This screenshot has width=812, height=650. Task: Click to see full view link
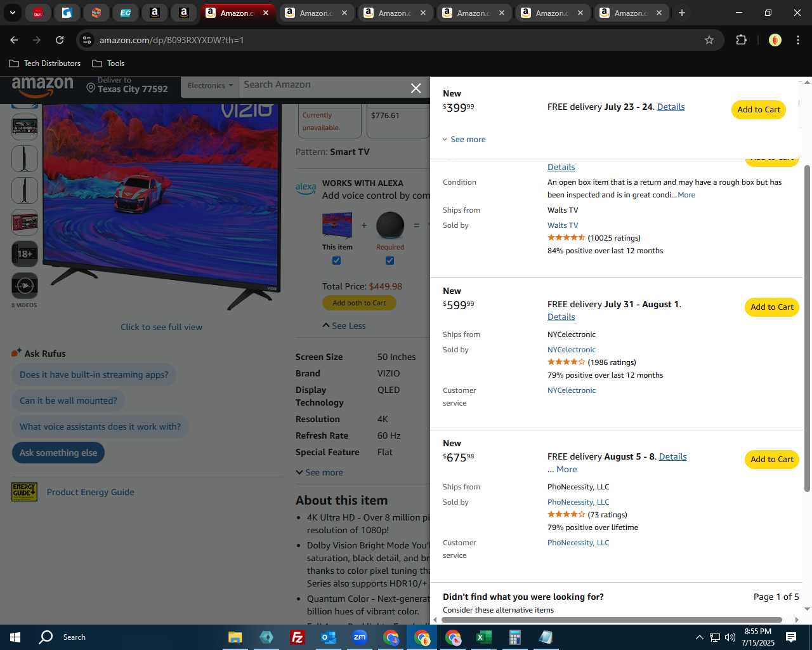161,327
